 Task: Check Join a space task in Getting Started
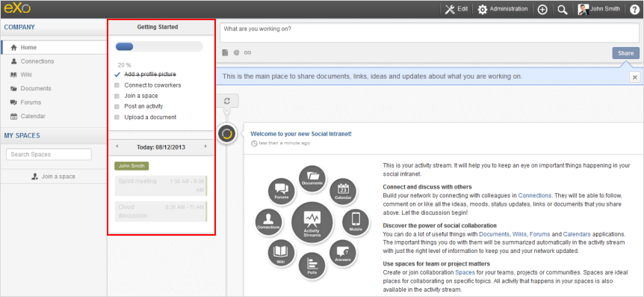(x=117, y=96)
